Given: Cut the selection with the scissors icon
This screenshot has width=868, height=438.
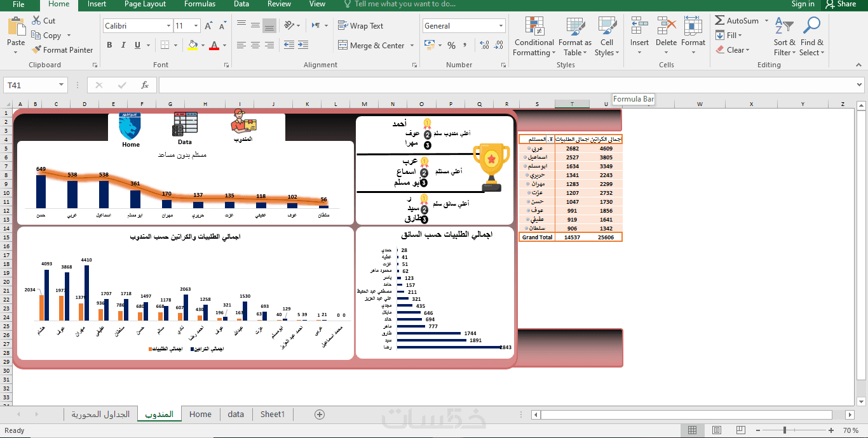Looking at the screenshot, I should coord(36,20).
